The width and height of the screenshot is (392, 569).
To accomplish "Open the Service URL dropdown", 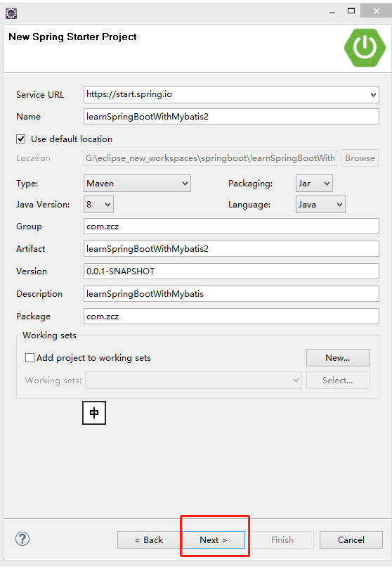I will (373, 95).
